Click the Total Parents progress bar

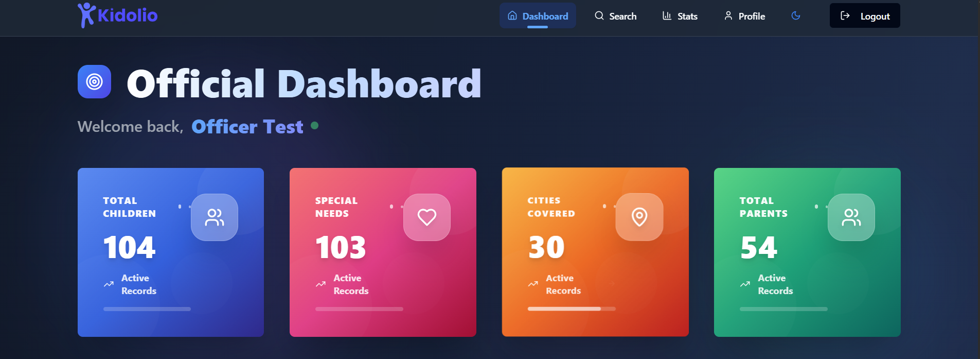coord(783,309)
